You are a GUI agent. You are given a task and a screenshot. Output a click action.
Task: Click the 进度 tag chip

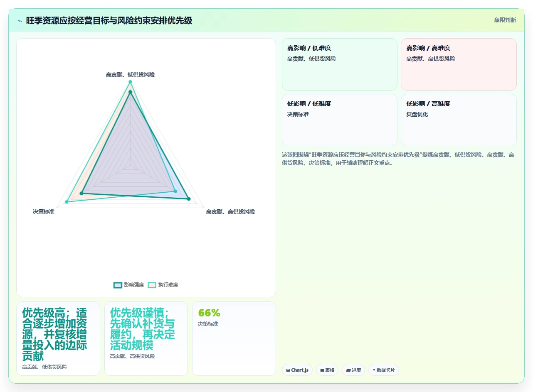[x=353, y=370]
